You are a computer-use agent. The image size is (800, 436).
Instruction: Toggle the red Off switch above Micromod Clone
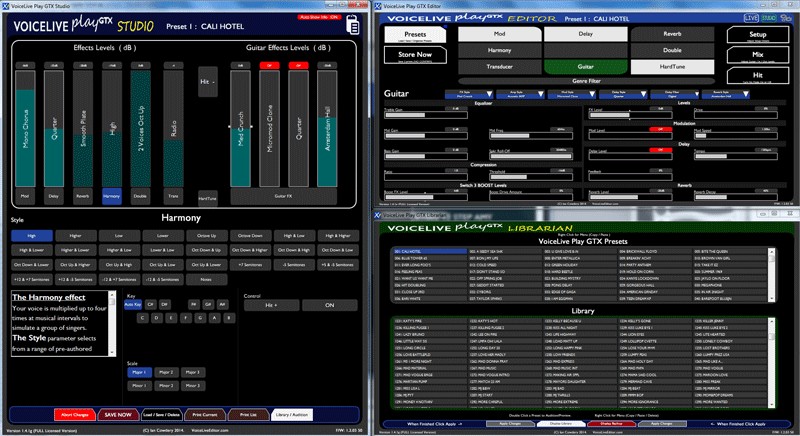269,64
